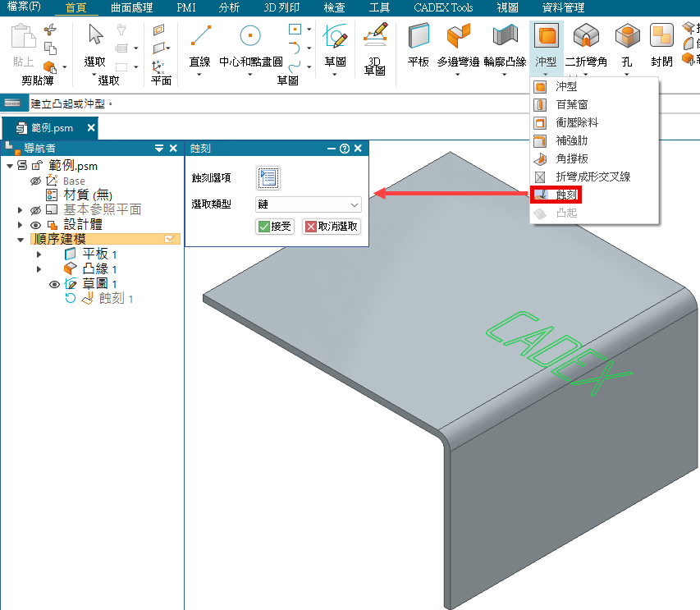Switch to the 曲面處理 ribbon tab
The width and height of the screenshot is (700, 610).
[131, 8]
